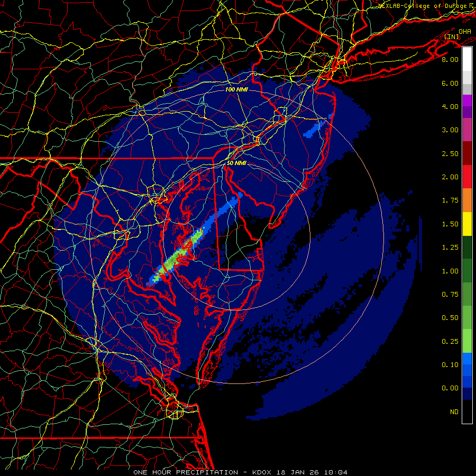Click the KDOX radar site identifier

click(262, 472)
